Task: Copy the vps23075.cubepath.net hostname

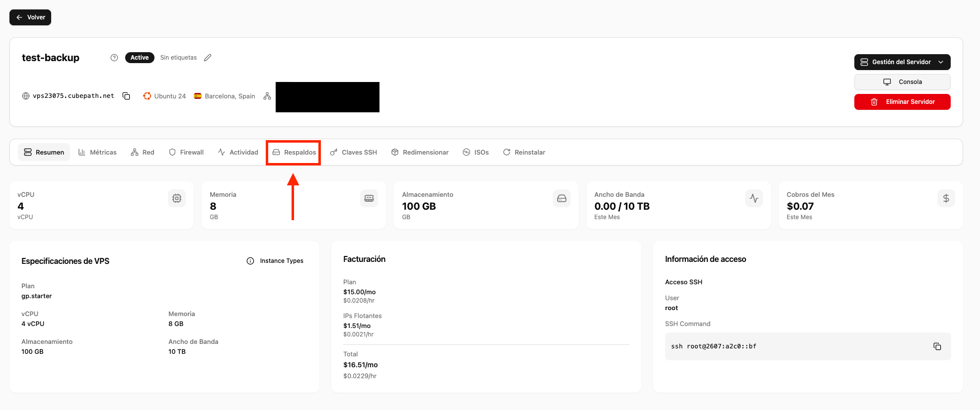Action: (x=126, y=96)
